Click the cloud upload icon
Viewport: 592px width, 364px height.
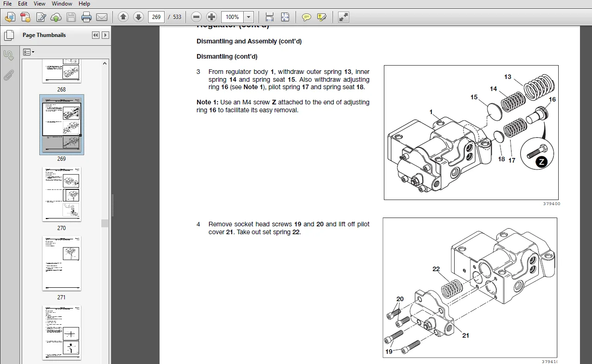coord(56,17)
